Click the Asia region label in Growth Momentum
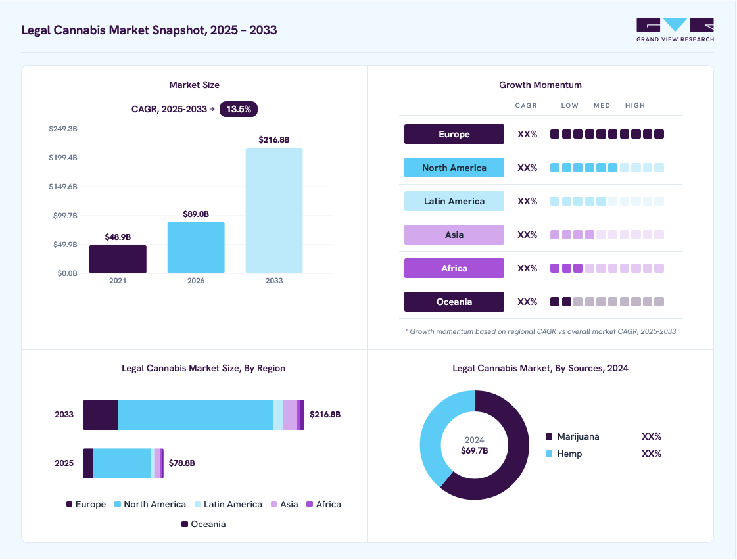 coord(454,235)
